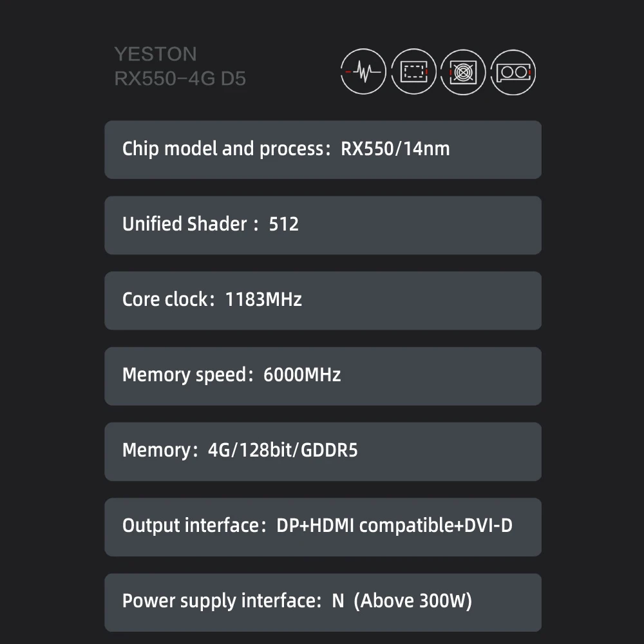644x644 pixels.
Task: Click the 1183MHz value text
Action: (263, 299)
